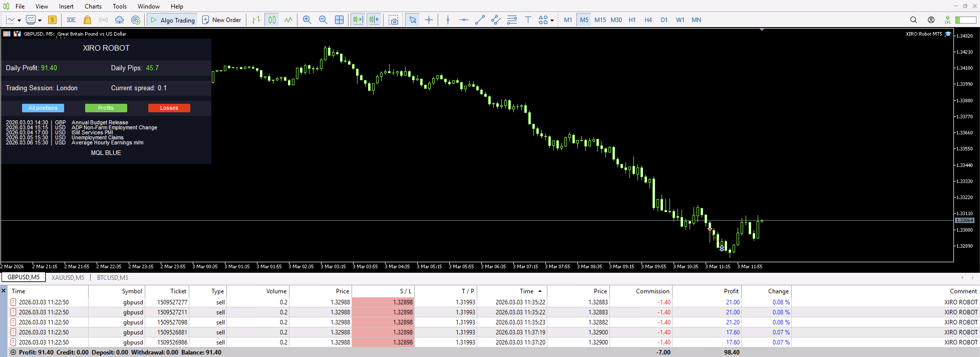Pick the trendline drawing tool
980x357 pixels.
(480, 20)
